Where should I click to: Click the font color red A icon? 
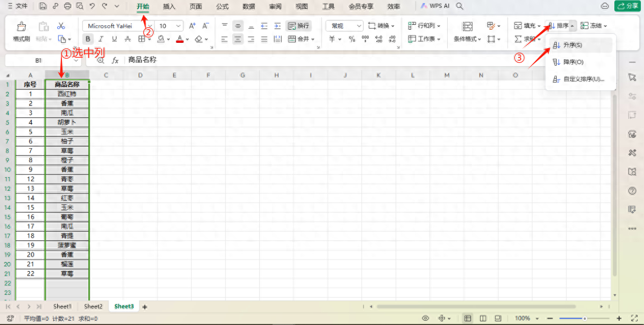[179, 39]
